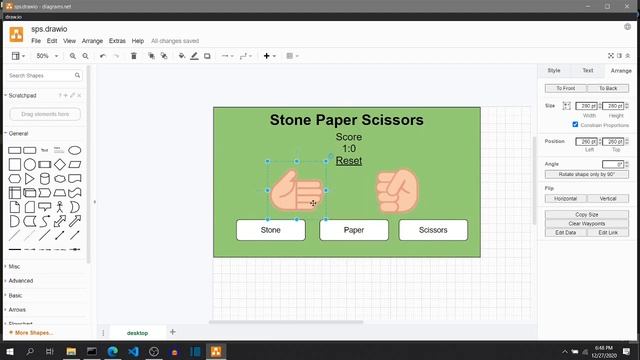This screenshot has height=360, width=640.
Task: Open the View menu
Action: (x=69, y=41)
